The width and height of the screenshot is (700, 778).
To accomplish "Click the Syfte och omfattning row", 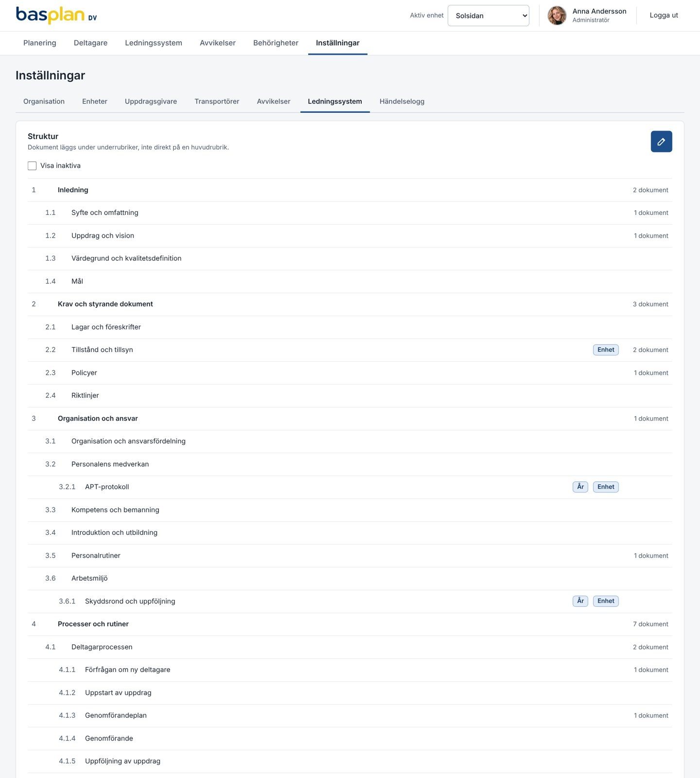I will click(350, 213).
